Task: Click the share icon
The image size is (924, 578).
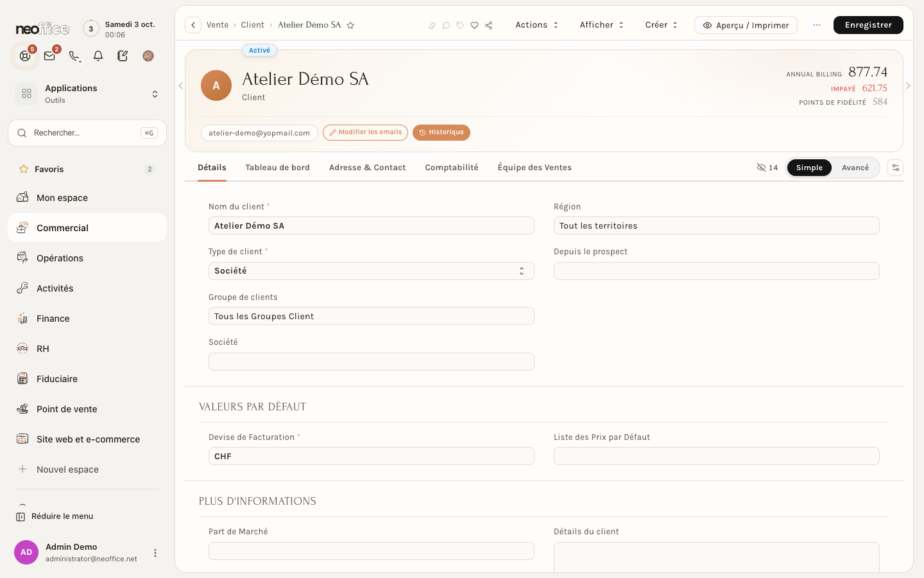Action: click(x=489, y=26)
